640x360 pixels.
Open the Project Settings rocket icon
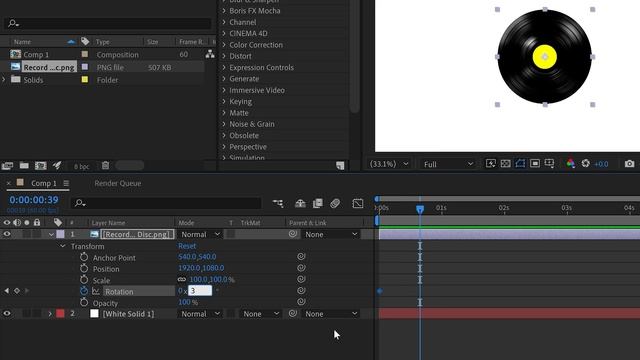coord(57,165)
